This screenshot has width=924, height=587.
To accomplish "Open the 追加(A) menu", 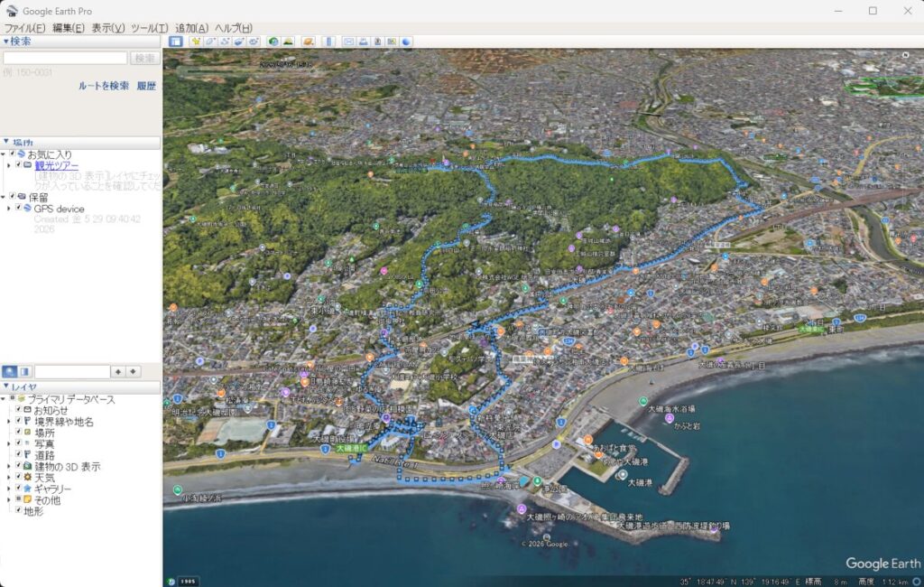I will pos(191,28).
